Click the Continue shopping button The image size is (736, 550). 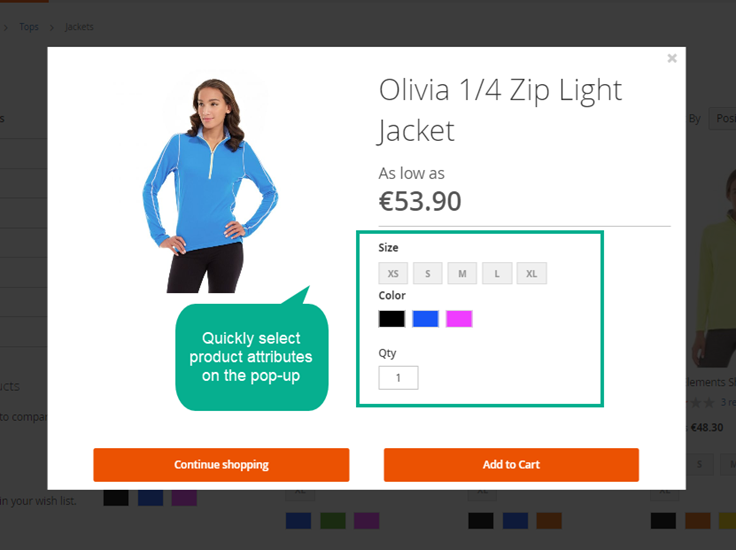(221, 465)
